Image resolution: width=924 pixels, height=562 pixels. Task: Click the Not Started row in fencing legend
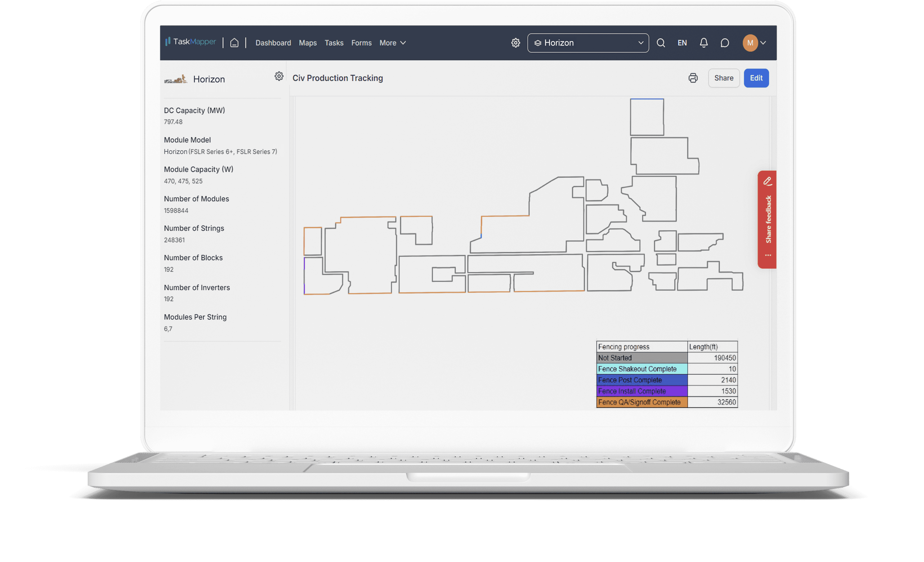(x=642, y=358)
